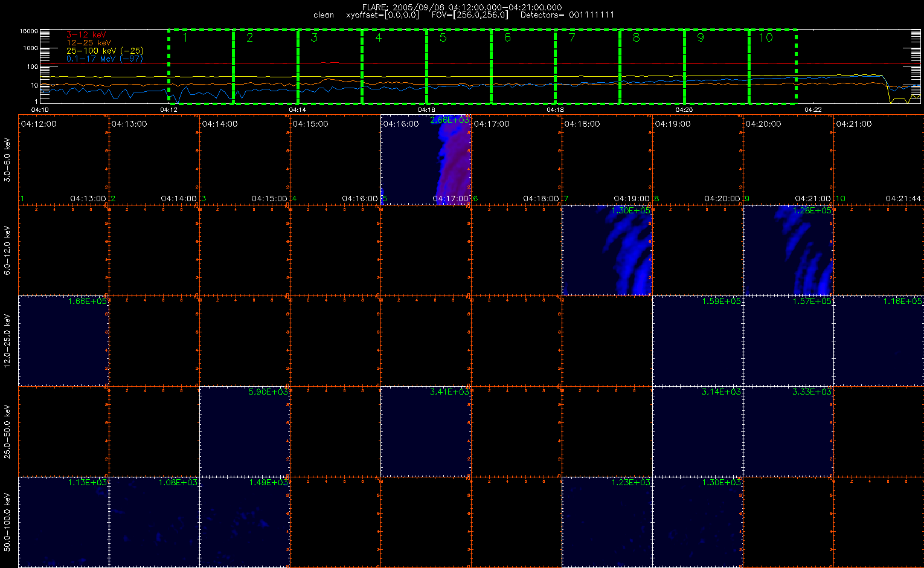Open the 25.0-50.0 keV image marked 5.90E+03
Screen dimensions: 924x568
(x=245, y=431)
